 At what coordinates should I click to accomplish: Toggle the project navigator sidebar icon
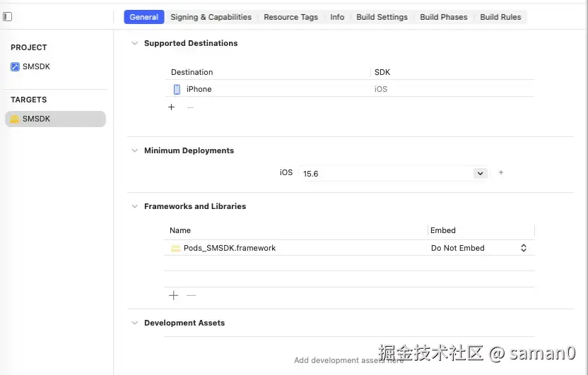(8, 16)
